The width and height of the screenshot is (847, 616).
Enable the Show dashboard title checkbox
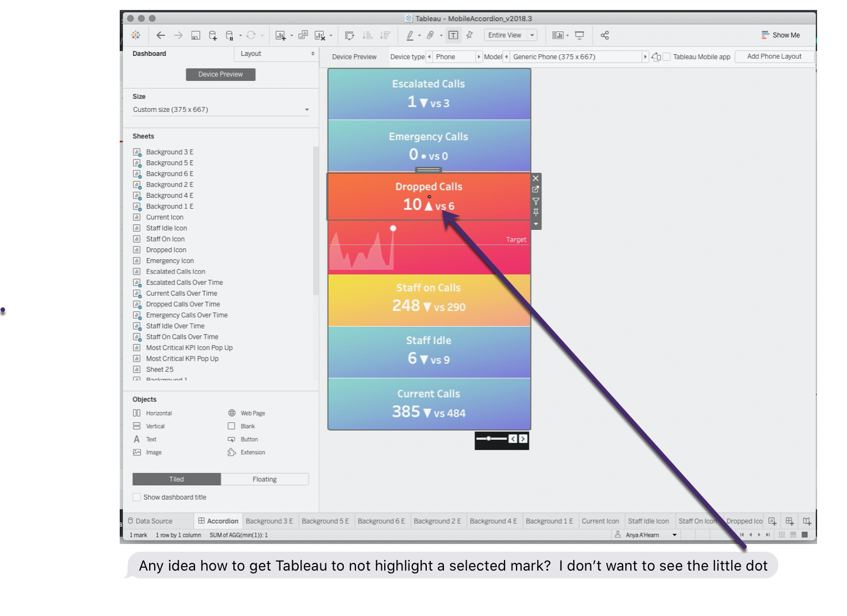[137, 497]
